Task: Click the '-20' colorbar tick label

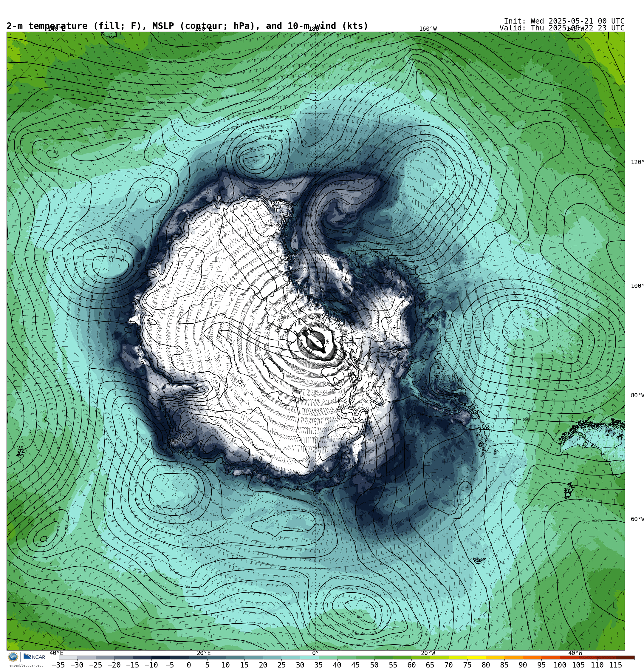Action: (x=114, y=665)
